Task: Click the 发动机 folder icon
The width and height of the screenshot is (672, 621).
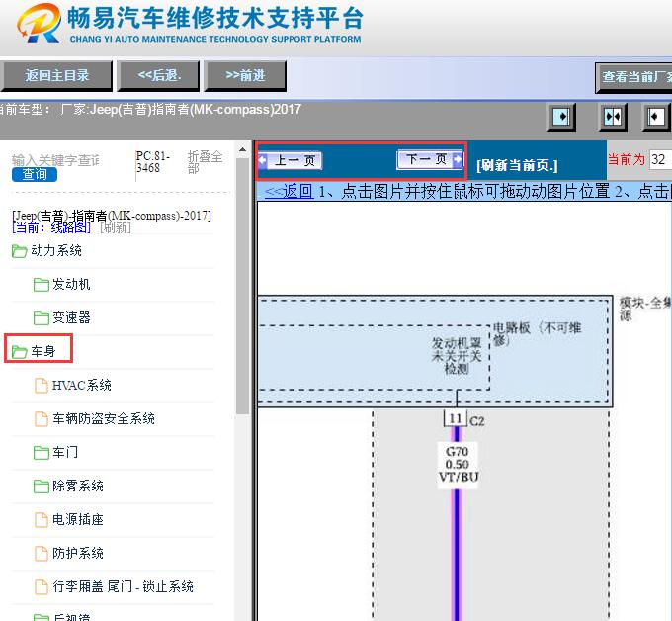Action: pyautogui.click(x=42, y=285)
